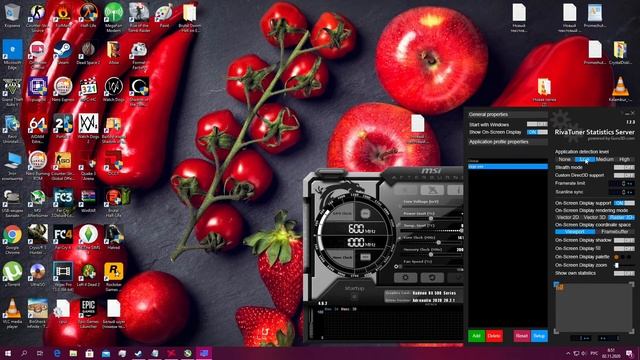
Task: Click Add button in RivaTuner
Action: (476, 336)
